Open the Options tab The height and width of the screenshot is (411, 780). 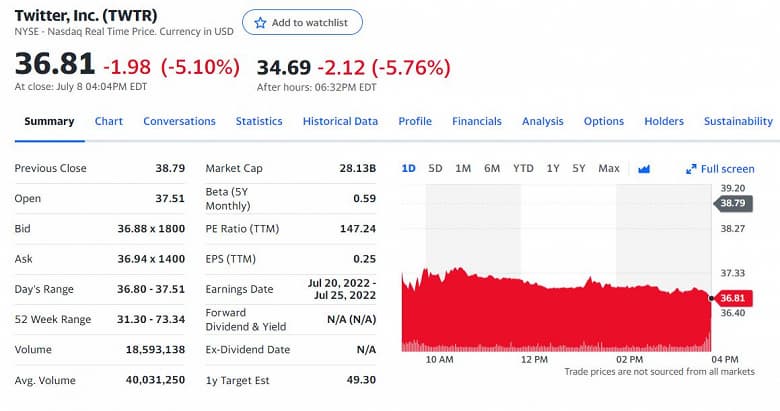[x=604, y=121]
